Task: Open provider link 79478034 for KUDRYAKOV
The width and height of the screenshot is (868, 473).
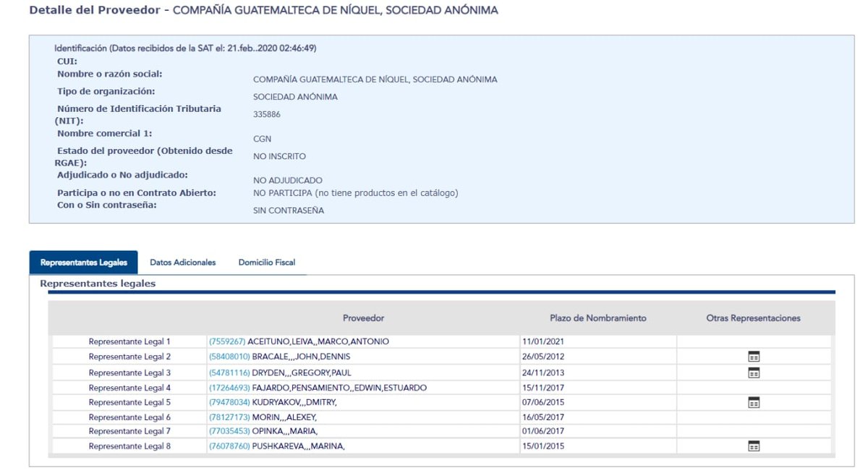Action: [230, 402]
